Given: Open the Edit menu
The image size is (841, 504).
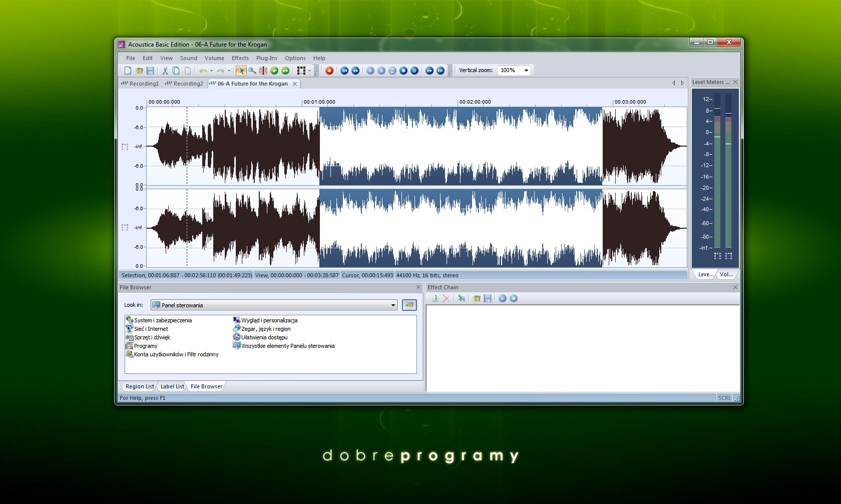Looking at the screenshot, I should click(148, 58).
